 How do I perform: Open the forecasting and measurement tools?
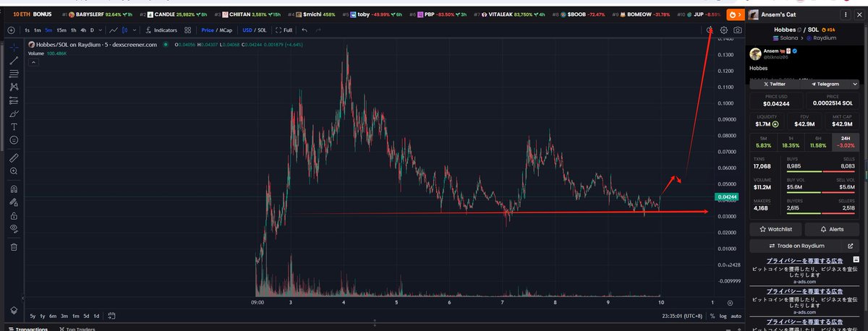13,100
